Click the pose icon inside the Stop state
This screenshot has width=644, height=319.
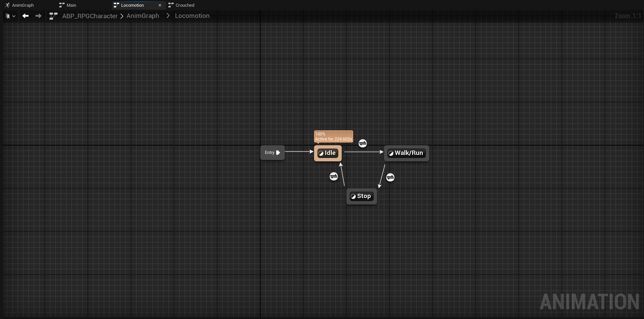coord(354,196)
